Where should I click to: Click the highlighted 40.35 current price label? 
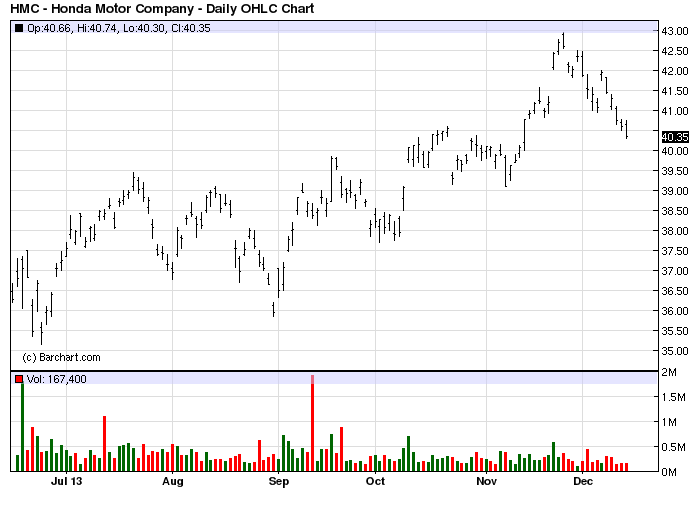click(675, 137)
